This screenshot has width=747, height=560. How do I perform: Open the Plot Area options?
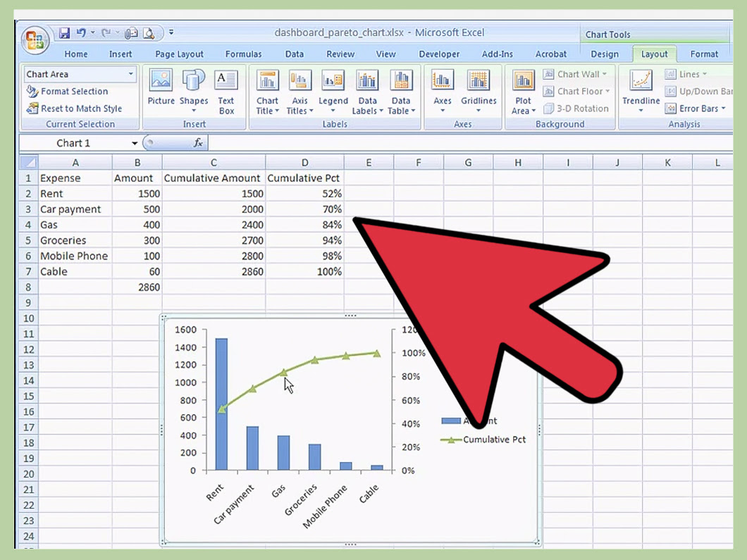[523, 92]
